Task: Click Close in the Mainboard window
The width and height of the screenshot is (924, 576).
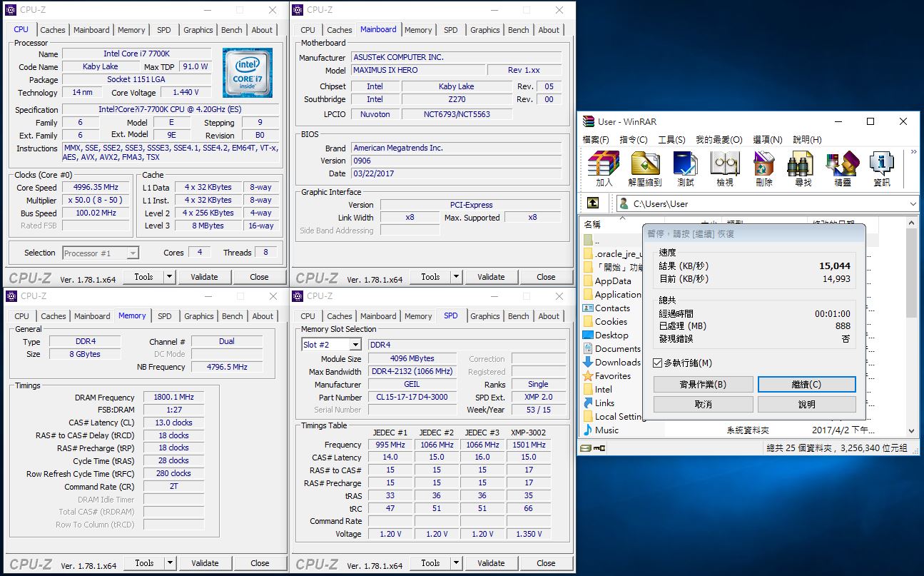Action: click(x=546, y=277)
